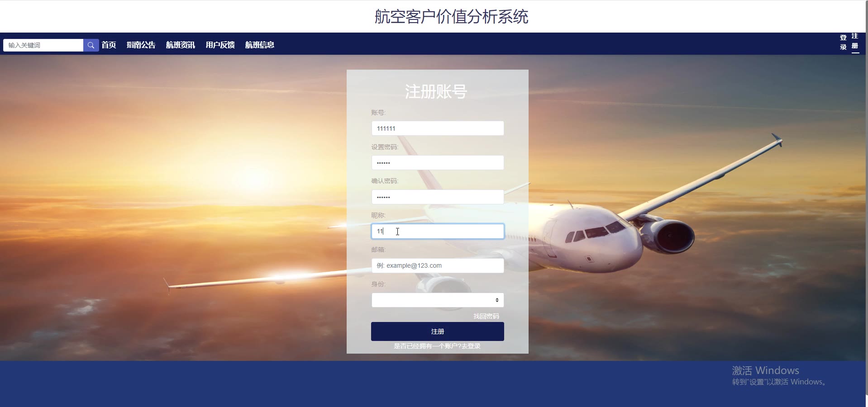Click the 找回密码 link
868x407 pixels.
pyautogui.click(x=486, y=316)
